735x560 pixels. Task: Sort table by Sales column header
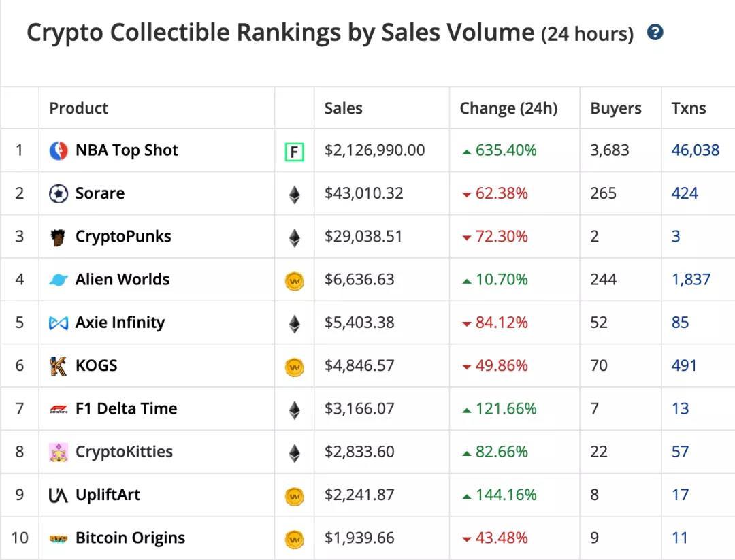pyautogui.click(x=343, y=108)
